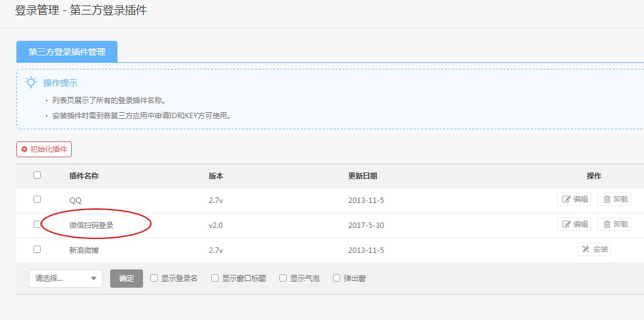
Task: Click the 插件名称 column header
Action: click(84, 176)
